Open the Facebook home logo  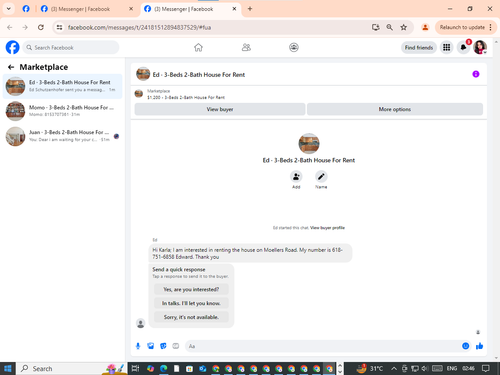tap(13, 47)
